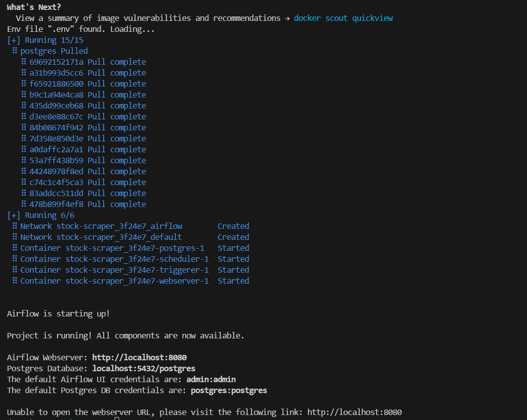This screenshot has height=420, width=527.
Task: Click layer 'f65921886500 Pull complete'
Action: [84, 84]
